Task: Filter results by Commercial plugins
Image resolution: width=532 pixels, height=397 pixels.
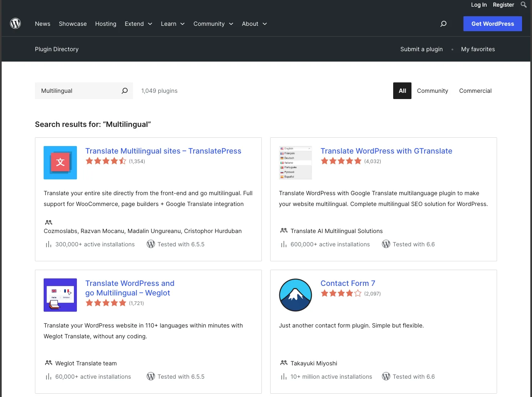Action: pyautogui.click(x=475, y=91)
